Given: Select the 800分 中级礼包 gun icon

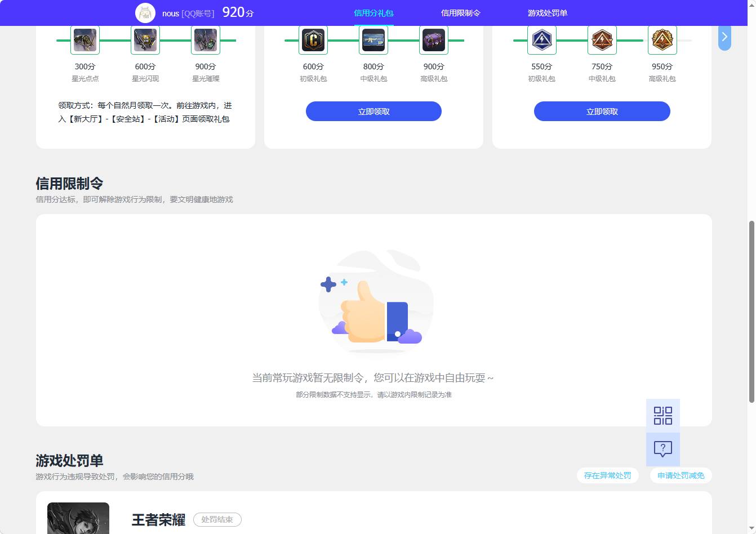Looking at the screenshot, I should 373,40.
